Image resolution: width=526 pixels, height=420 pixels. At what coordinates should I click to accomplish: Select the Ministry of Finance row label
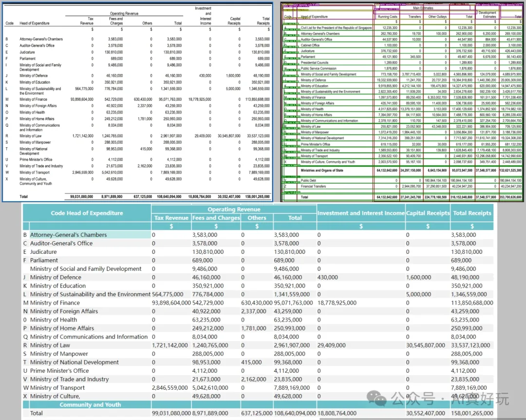click(55, 303)
